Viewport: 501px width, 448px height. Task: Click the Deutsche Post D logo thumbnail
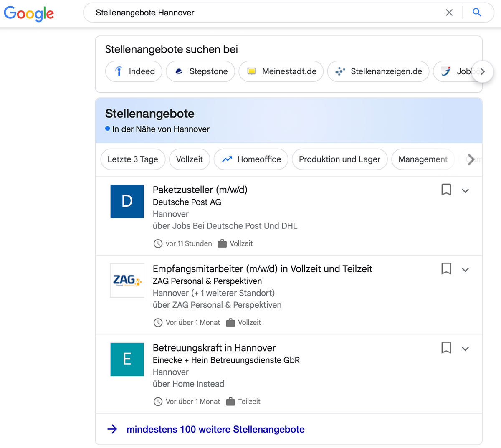[127, 201]
